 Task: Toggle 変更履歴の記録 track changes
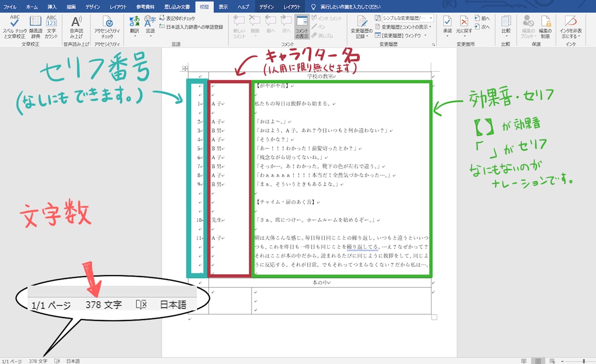click(x=362, y=27)
